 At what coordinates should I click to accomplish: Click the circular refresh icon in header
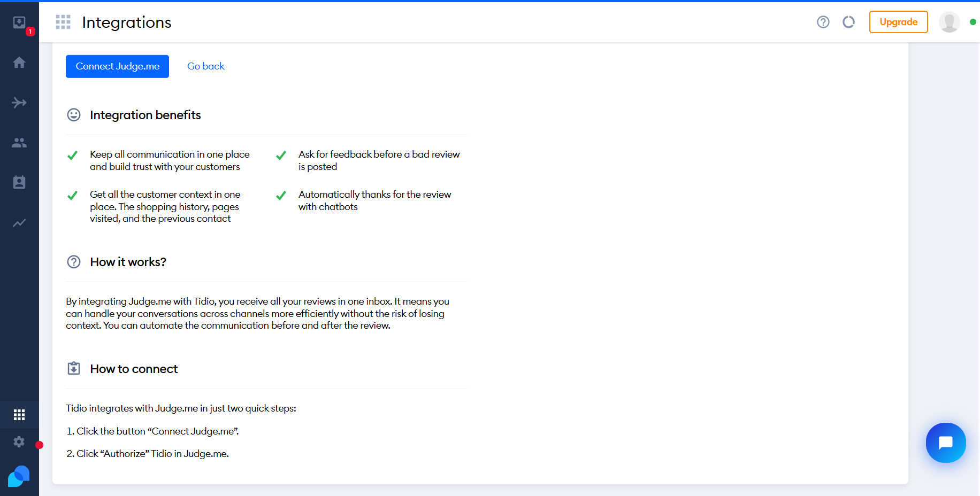point(848,22)
